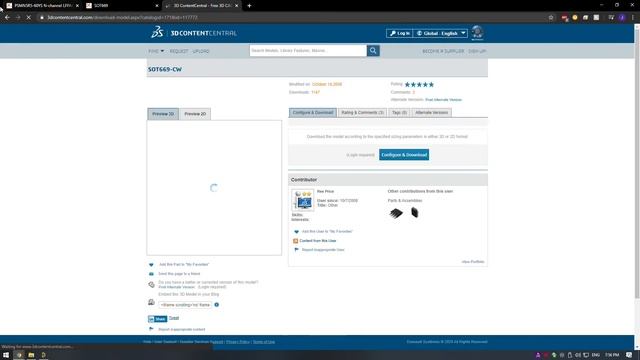Screen dimensions: 640x360
Task: Click the blue info icon next to embed code
Action: point(217,304)
